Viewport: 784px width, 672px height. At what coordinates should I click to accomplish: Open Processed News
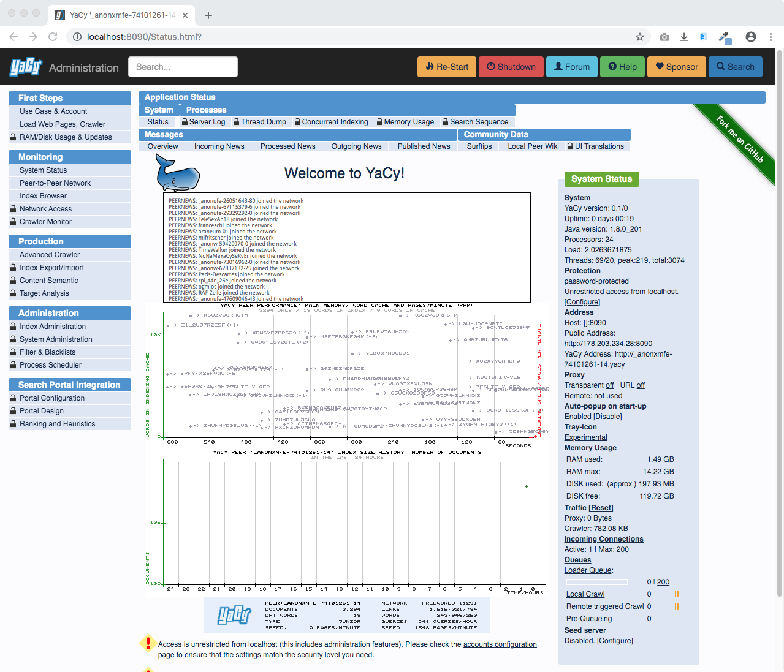[287, 146]
